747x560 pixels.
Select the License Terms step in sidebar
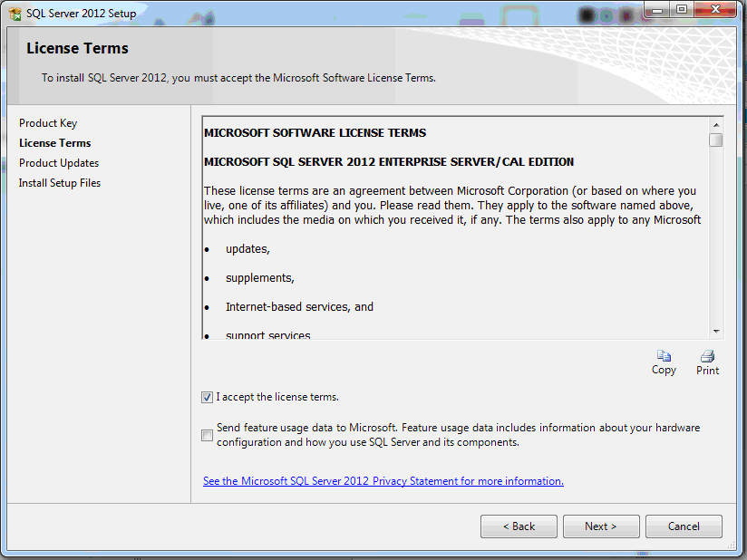pos(54,143)
